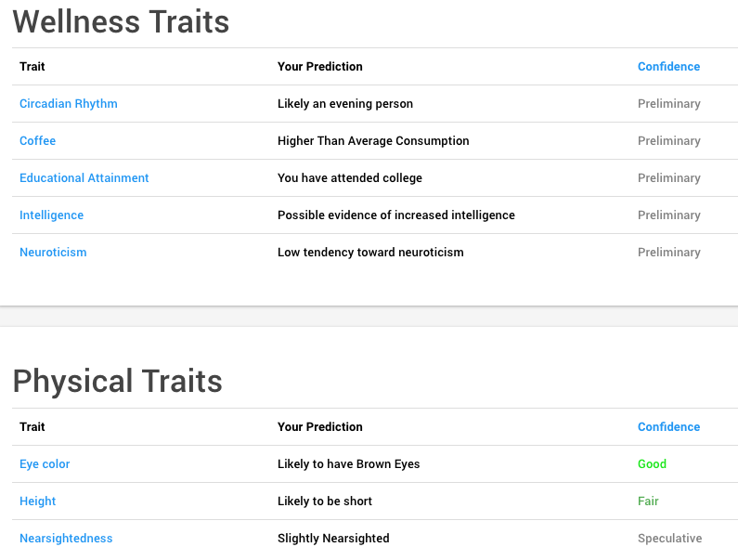Open the Circadian Rhythm trait link
Image resolution: width=738 pixels, height=560 pixels.
pos(69,104)
